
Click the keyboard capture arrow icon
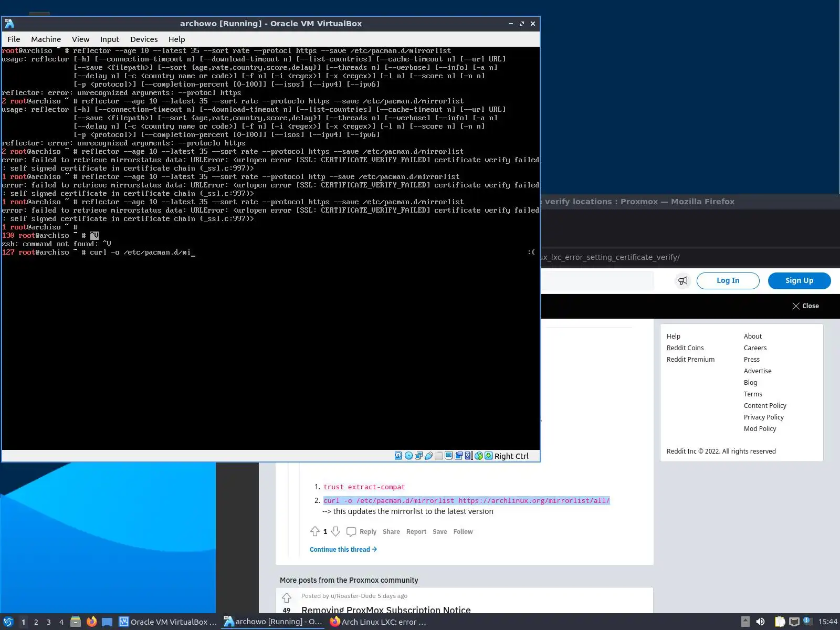click(x=488, y=456)
